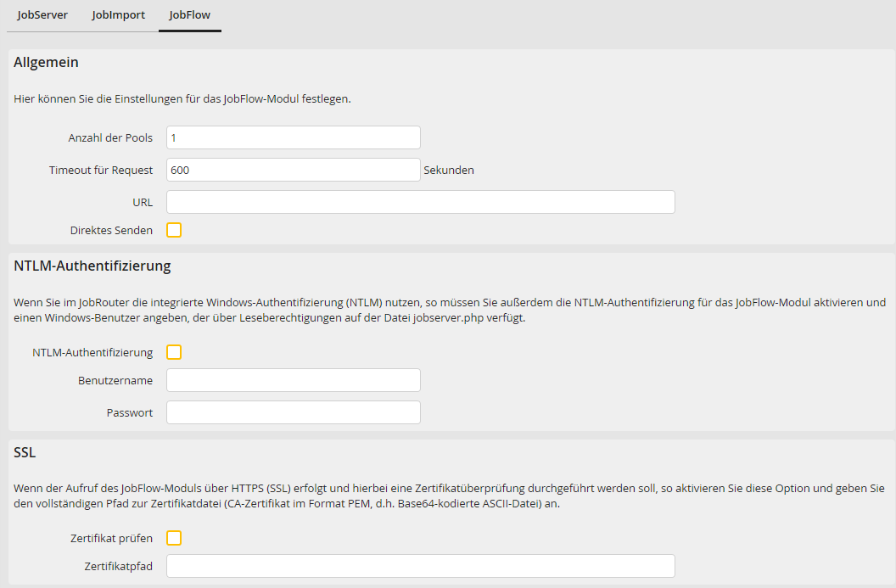Toggle the NTLM-Authentifizierung checkbox
The width and height of the screenshot is (896, 588).
point(174,352)
